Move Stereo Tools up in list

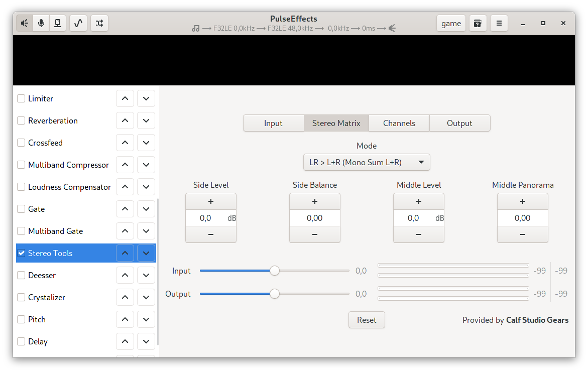coord(125,253)
